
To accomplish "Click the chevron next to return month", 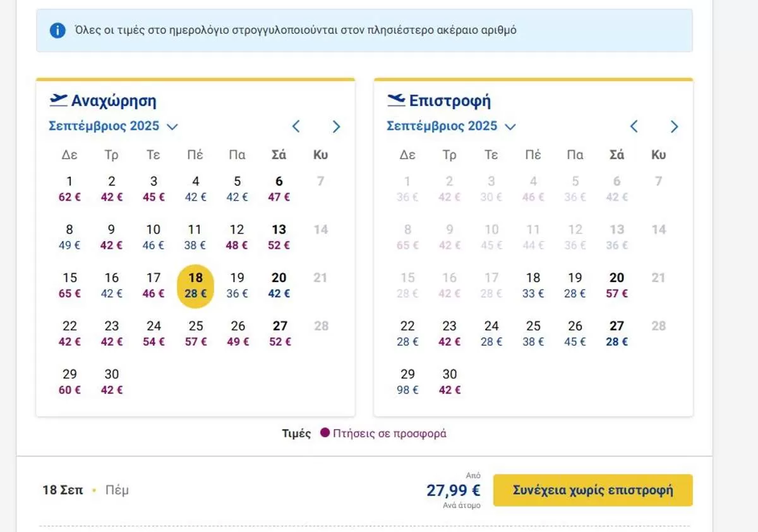I will 510,127.
